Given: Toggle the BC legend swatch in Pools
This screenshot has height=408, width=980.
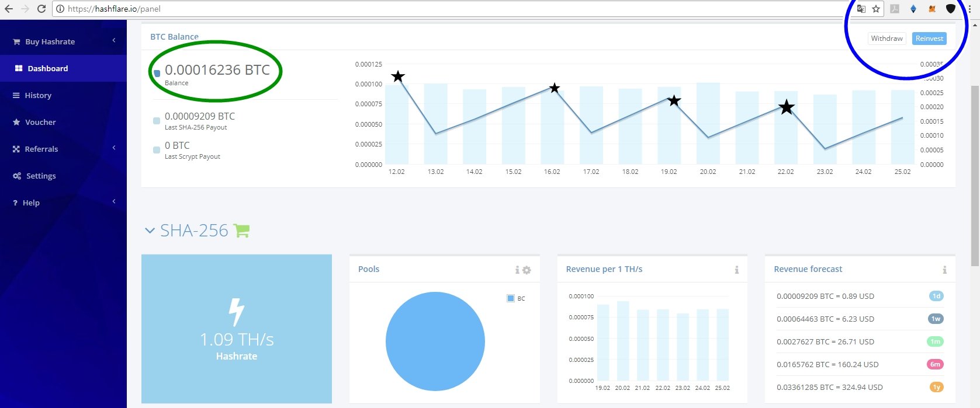Looking at the screenshot, I should point(511,298).
